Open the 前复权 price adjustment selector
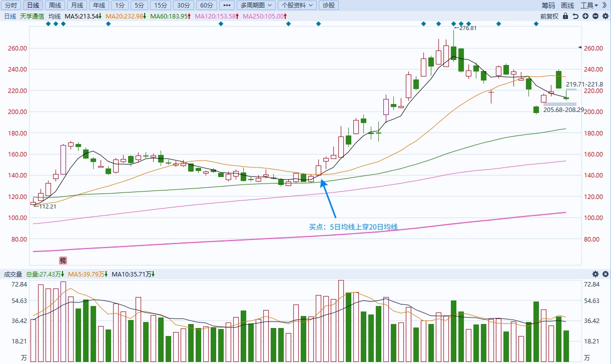The image size is (611, 364). 549,16
